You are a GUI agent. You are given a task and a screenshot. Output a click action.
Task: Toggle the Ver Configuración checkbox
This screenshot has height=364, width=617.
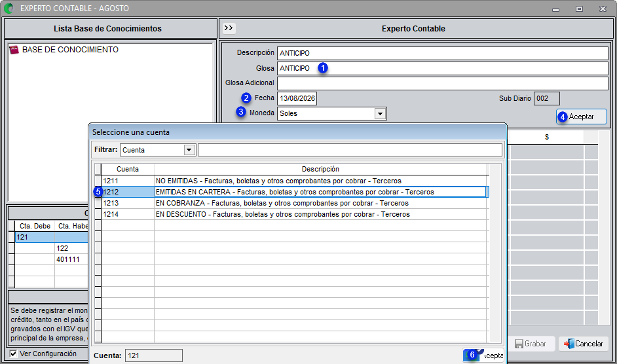click(13, 354)
